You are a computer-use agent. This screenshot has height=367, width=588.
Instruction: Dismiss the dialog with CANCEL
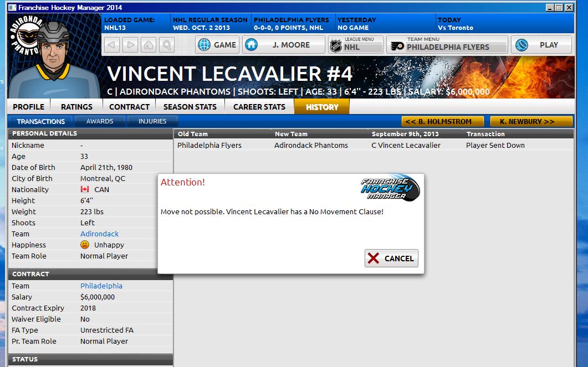tap(391, 259)
